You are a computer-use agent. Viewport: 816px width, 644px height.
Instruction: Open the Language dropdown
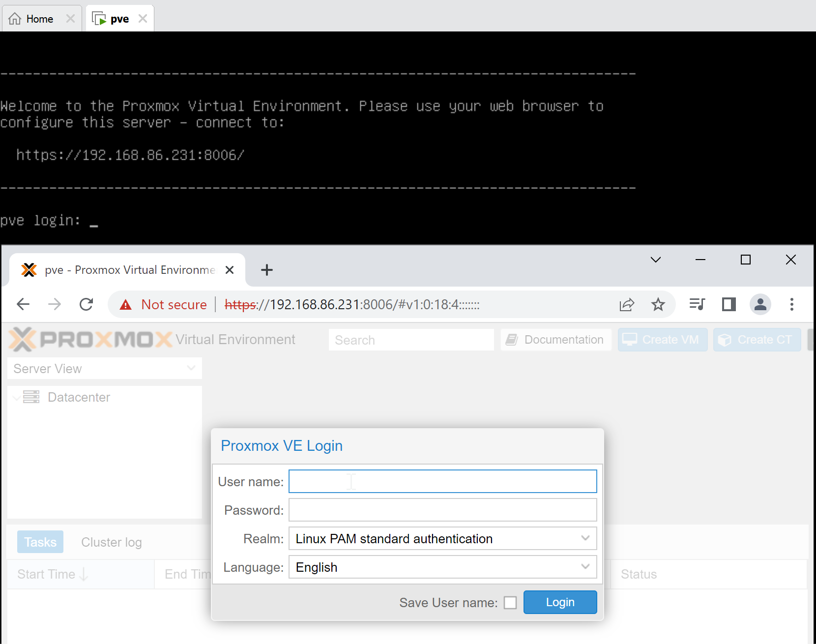(x=585, y=567)
